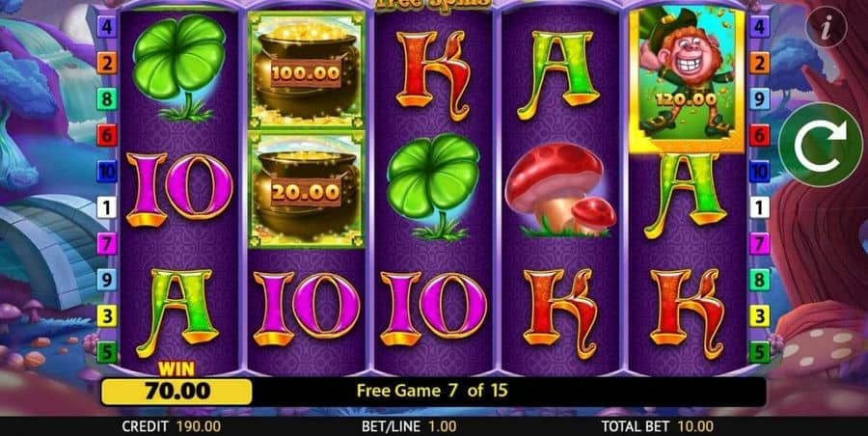The image size is (868, 436).
Task: Select payline 4 marker on the left
Action: click(107, 27)
